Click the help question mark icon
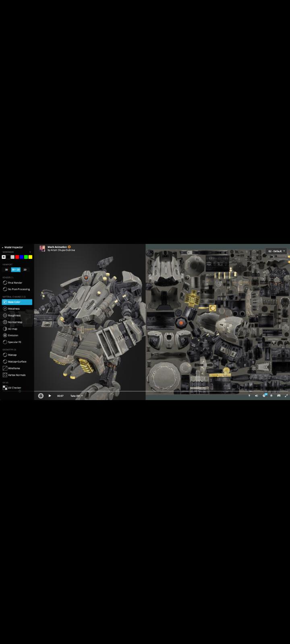Screen dimensions: 290x644 pos(249,396)
